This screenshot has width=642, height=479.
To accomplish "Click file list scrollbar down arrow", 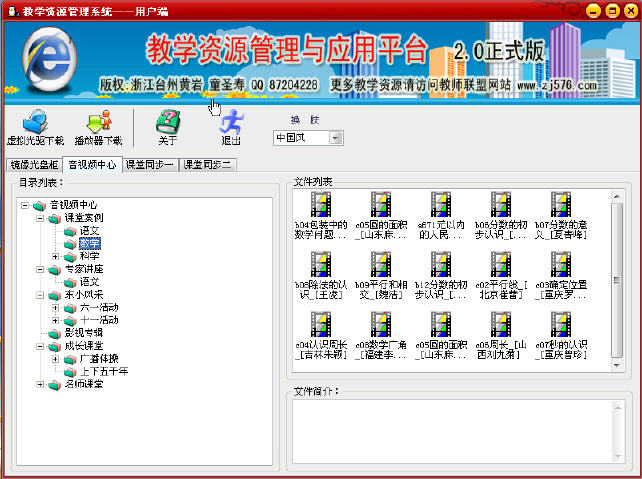I will (617, 364).
